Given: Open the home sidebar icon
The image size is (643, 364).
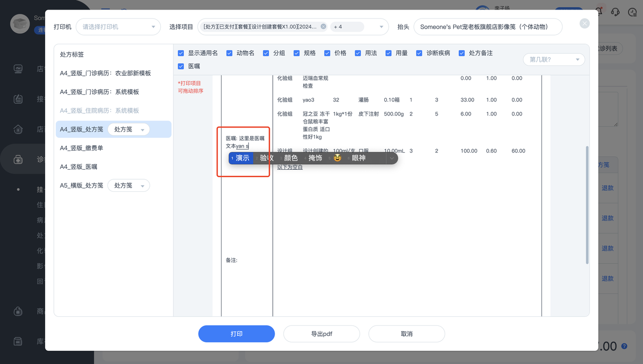Looking at the screenshot, I should coord(18,129).
